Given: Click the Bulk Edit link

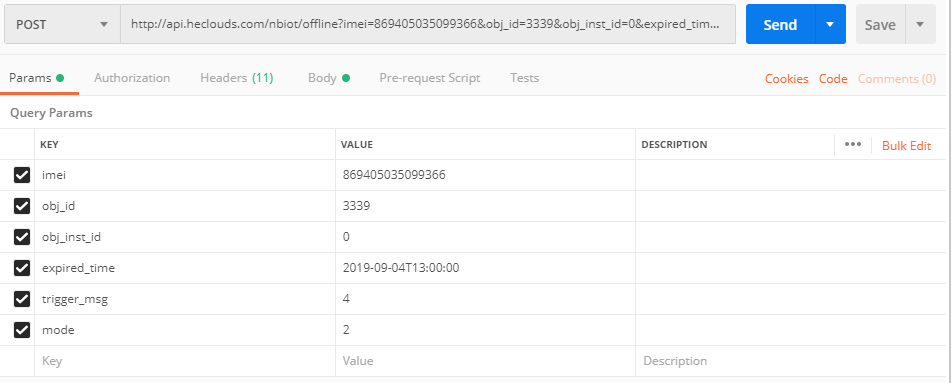Looking at the screenshot, I should (906, 146).
